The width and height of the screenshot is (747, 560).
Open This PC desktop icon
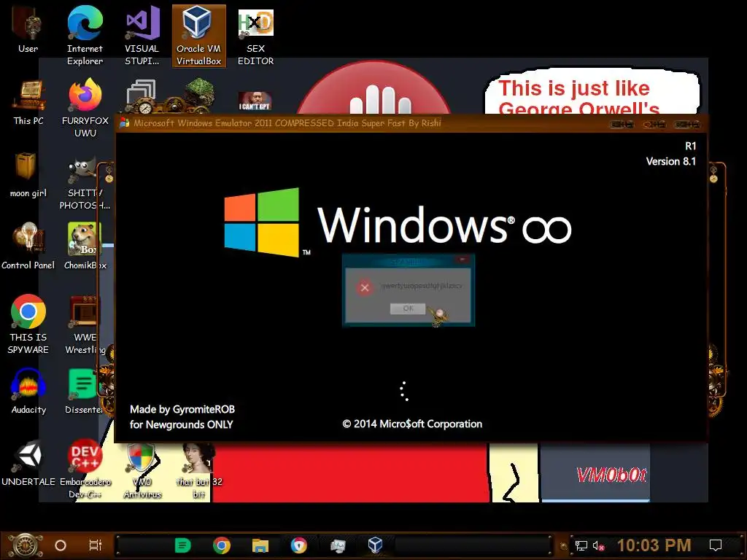(28, 102)
